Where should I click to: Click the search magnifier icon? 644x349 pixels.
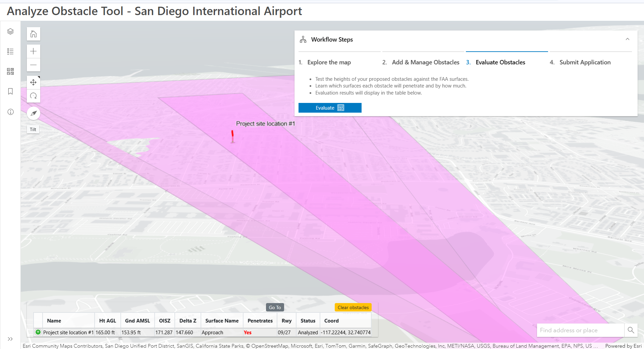point(631,330)
